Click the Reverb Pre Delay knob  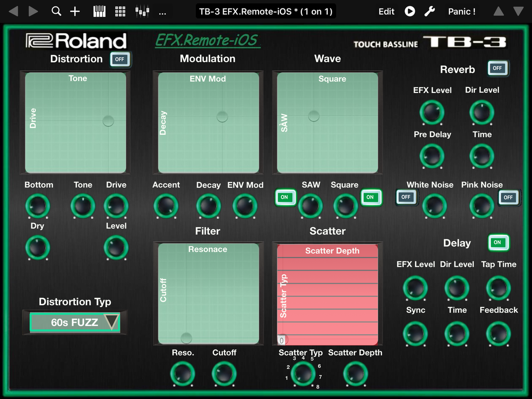[x=432, y=157]
